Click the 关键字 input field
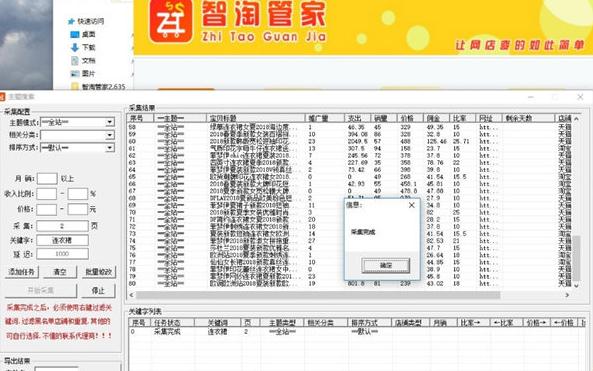This screenshot has width=593, height=371. click(x=62, y=240)
